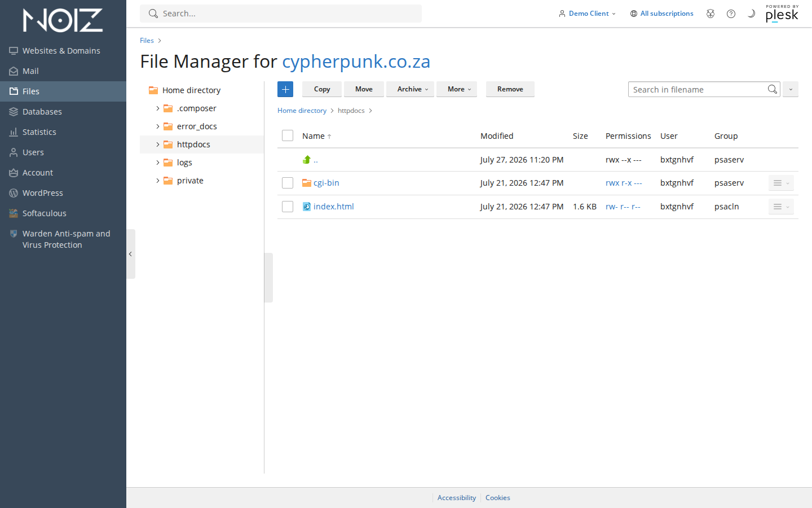Click the tree panel resize handle
The width and height of the screenshot is (812, 508).
coord(268,278)
